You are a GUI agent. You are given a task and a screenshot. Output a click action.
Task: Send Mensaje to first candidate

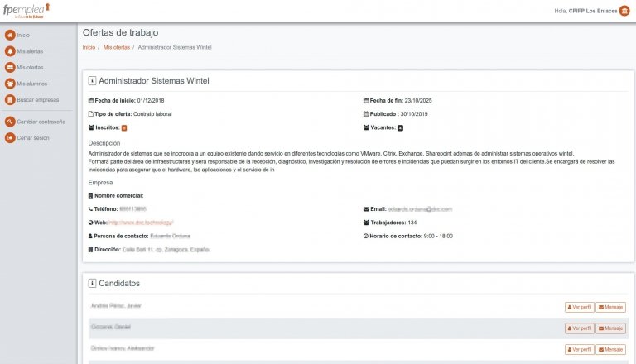tap(611, 307)
